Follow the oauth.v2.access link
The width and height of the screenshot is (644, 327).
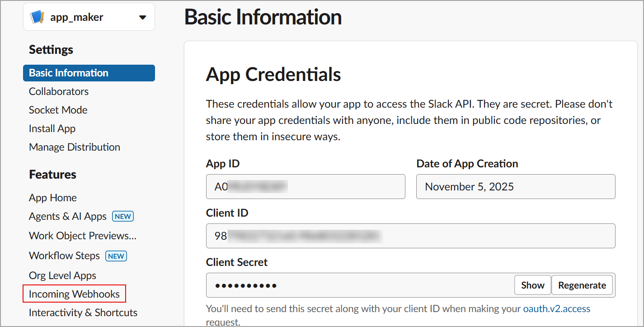pos(556,309)
